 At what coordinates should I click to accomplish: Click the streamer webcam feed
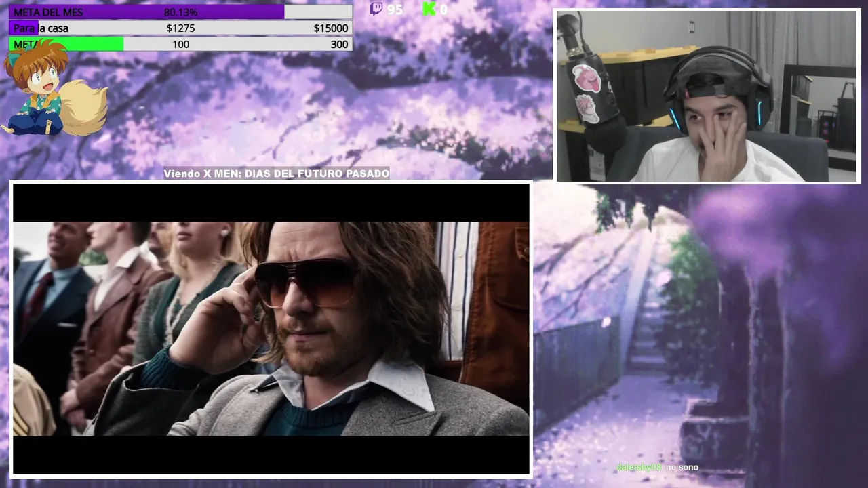(708, 96)
